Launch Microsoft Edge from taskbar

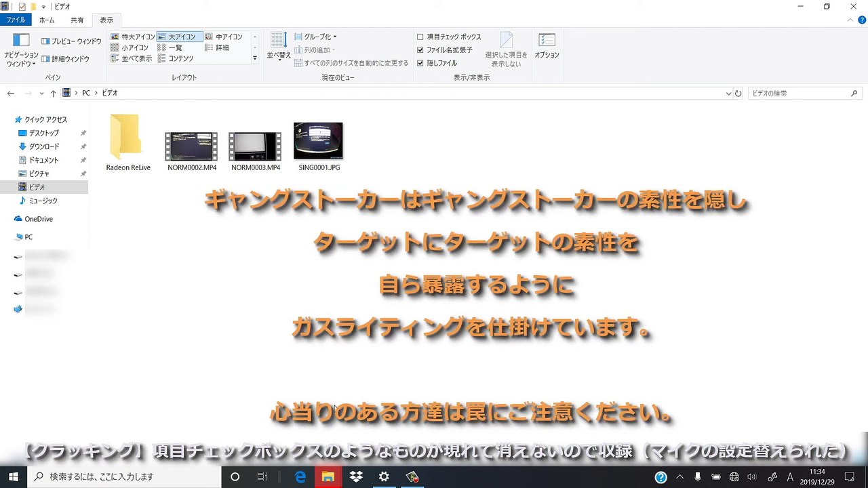click(x=300, y=476)
